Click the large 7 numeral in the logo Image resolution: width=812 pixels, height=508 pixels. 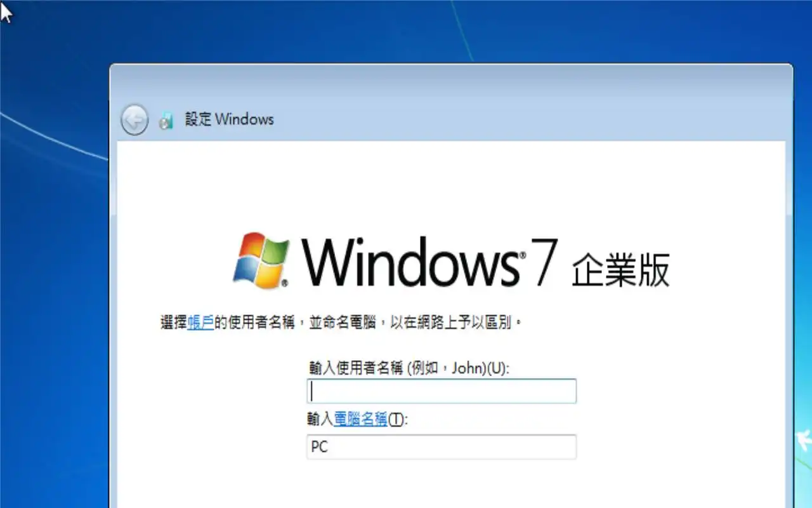click(x=543, y=261)
